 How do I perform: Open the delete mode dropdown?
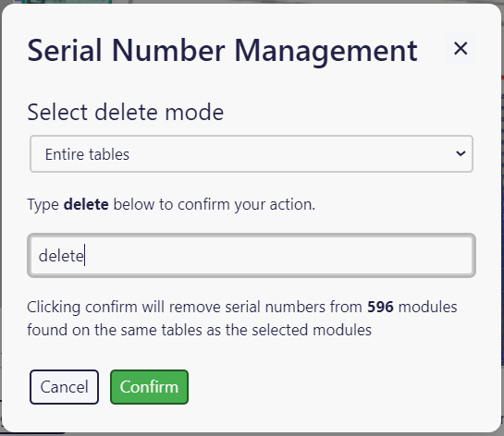252,154
